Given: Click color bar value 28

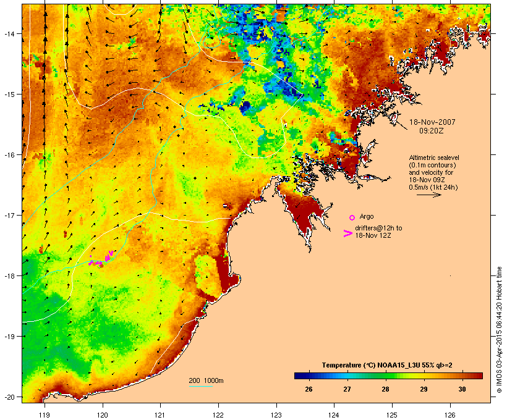Looking at the screenshot, I should point(385,389).
